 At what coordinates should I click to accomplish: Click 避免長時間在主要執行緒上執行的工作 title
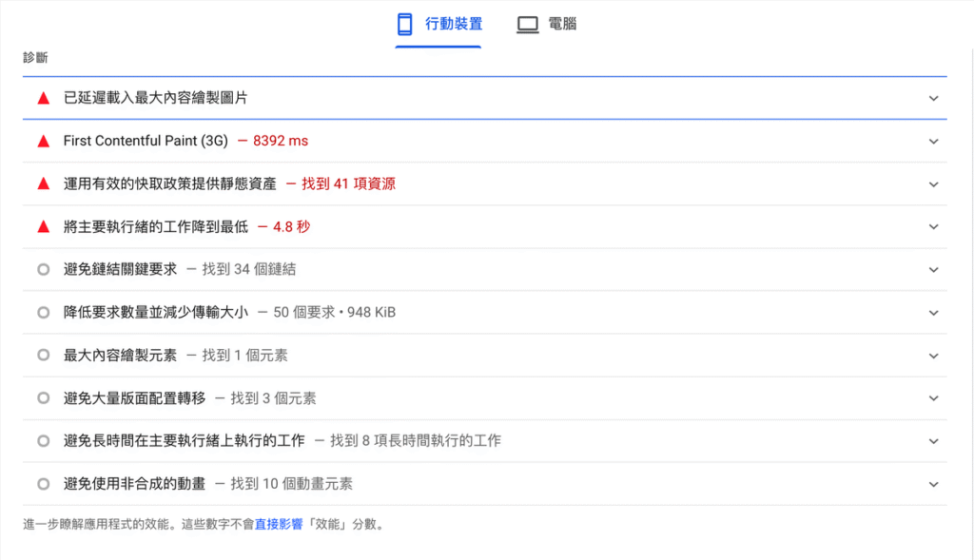[x=184, y=441]
